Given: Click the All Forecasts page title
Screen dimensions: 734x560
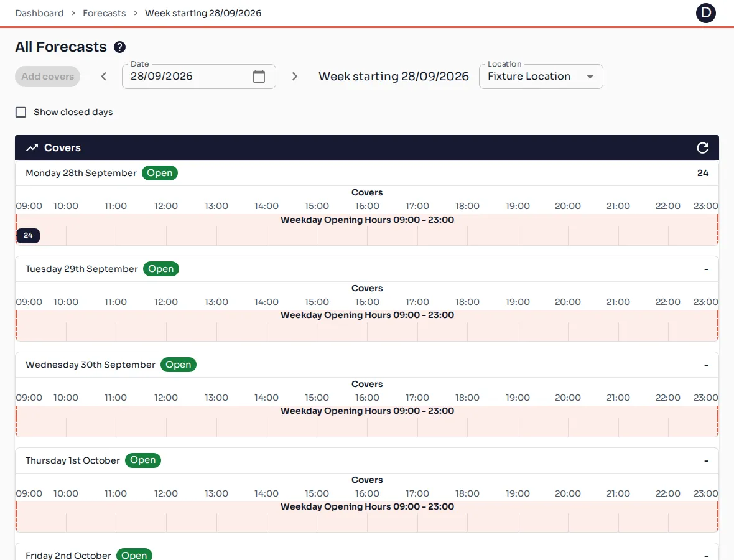Looking at the screenshot, I should [x=61, y=47].
